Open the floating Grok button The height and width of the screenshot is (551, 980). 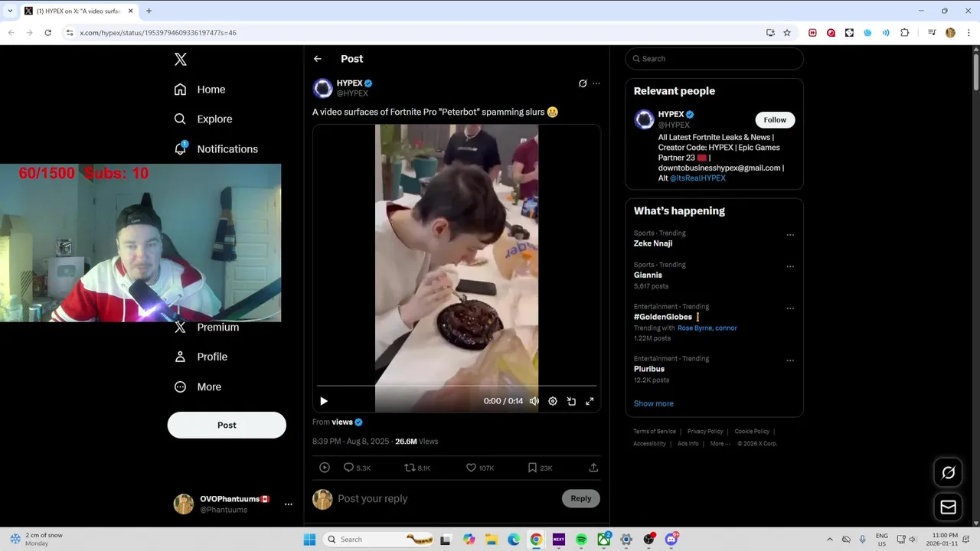click(x=948, y=473)
